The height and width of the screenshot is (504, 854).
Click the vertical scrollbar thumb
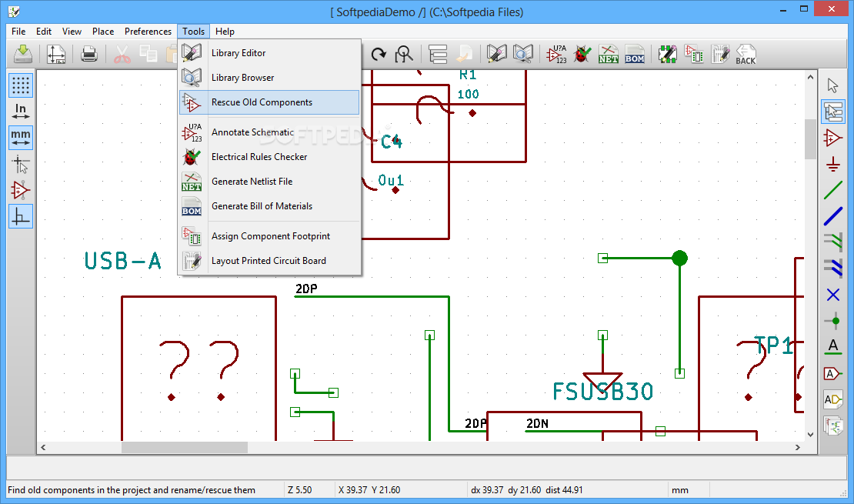pos(810,139)
